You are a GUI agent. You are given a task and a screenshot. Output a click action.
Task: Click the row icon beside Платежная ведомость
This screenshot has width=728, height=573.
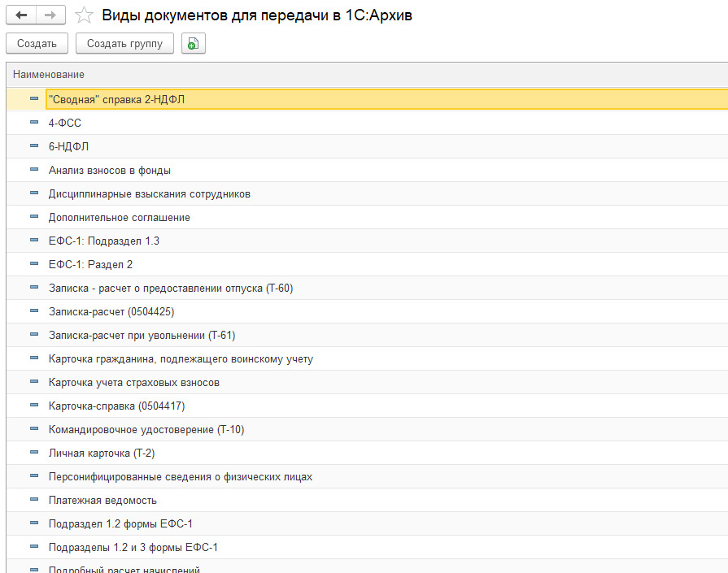tap(34, 500)
